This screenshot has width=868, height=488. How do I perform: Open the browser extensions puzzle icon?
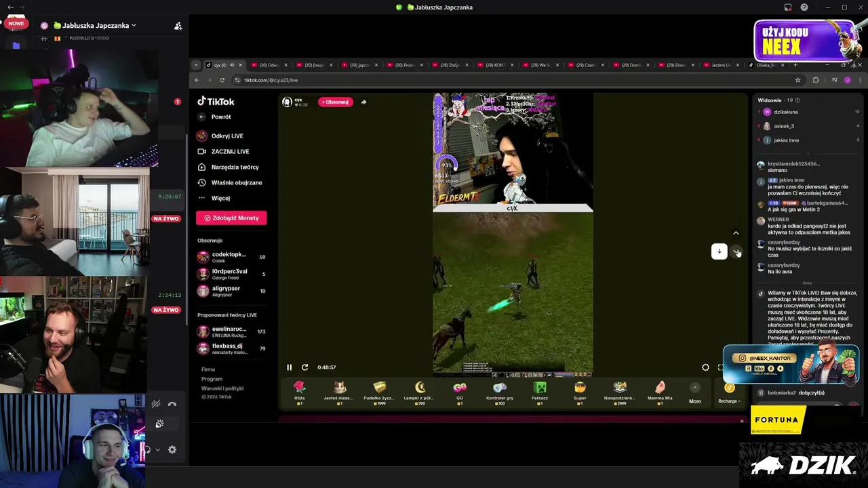point(816,80)
